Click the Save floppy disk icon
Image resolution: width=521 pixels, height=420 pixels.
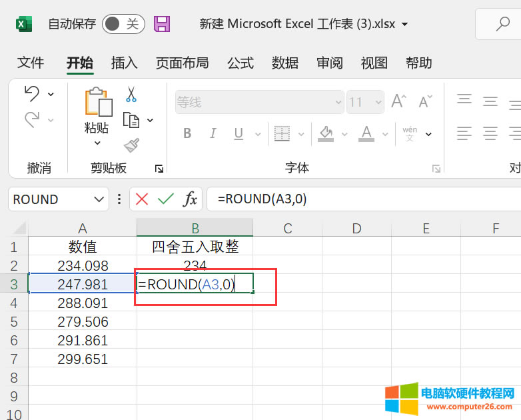click(x=162, y=24)
